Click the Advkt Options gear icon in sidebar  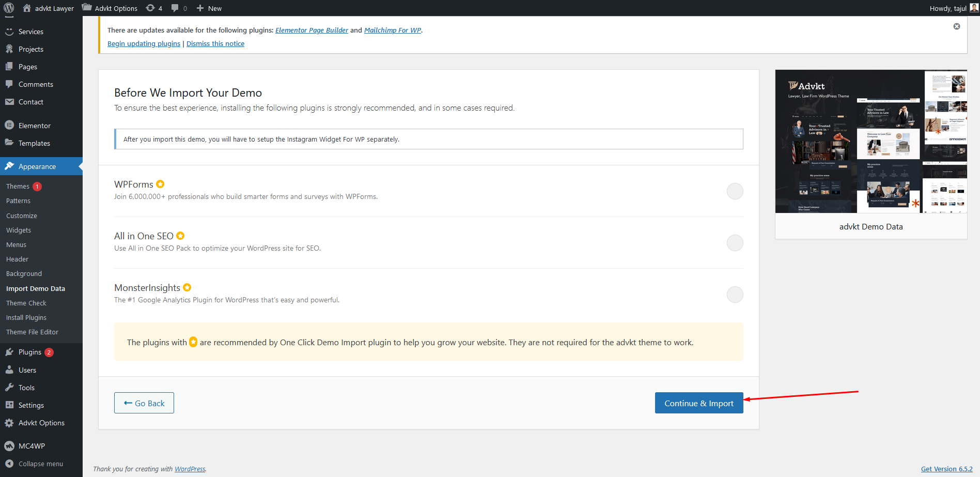9,423
